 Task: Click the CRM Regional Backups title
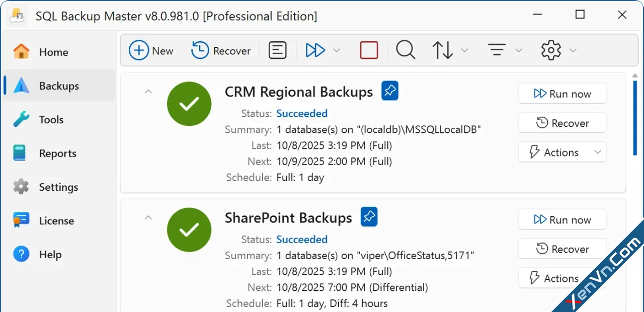tap(299, 92)
